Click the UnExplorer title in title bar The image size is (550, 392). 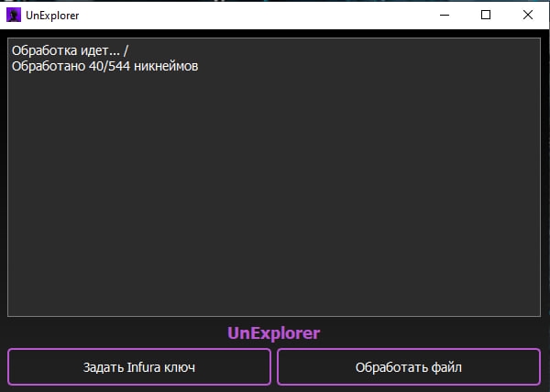point(52,16)
